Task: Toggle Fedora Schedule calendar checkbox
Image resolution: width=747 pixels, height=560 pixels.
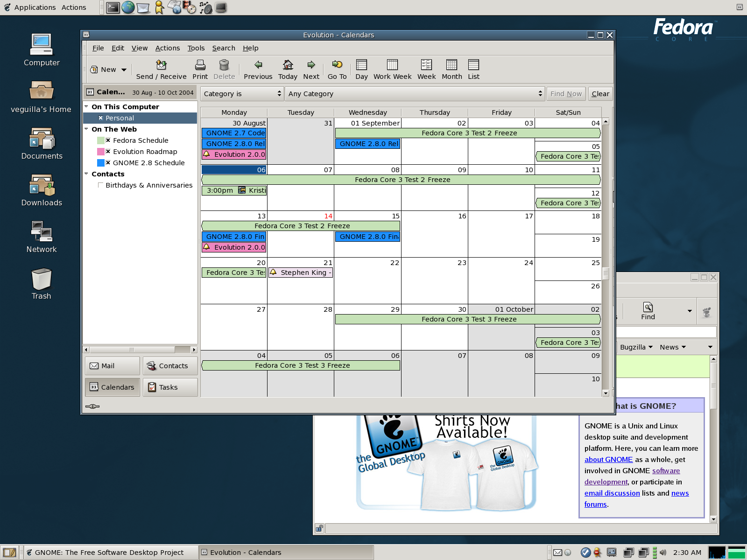Action: 108,140
